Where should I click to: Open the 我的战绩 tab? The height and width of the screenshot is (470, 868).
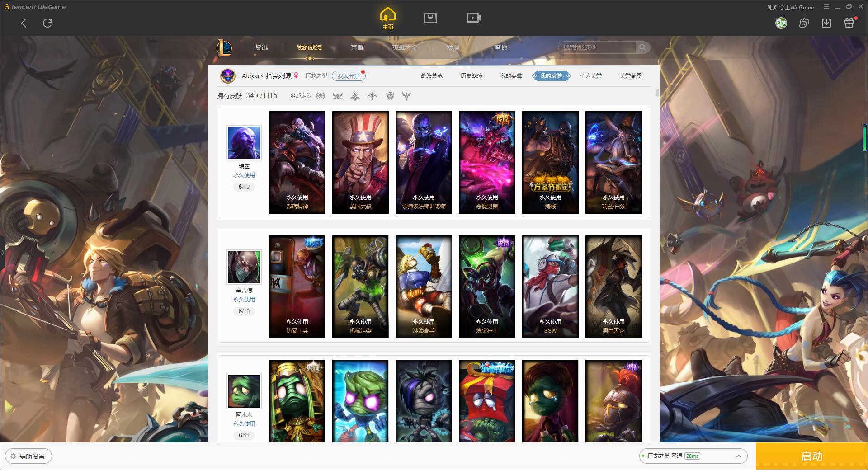pos(309,47)
